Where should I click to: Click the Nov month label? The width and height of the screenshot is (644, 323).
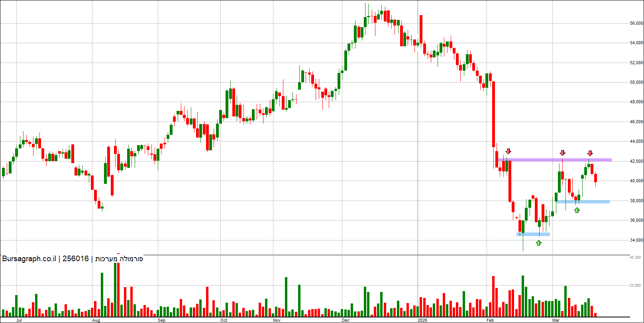pyautogui.click(x=277, y=320)
